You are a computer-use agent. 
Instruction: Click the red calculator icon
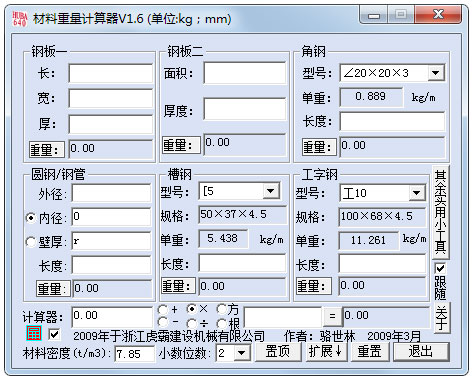(x=34, y=333)
